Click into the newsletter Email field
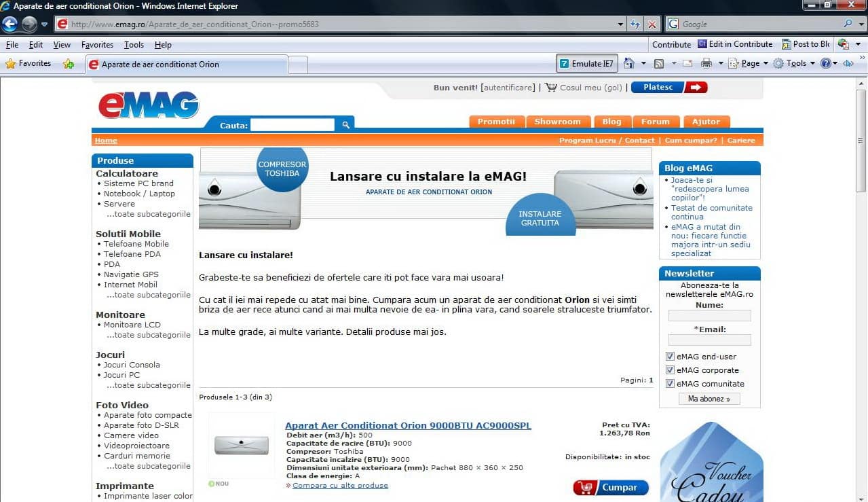 click(x=709, y=340)
